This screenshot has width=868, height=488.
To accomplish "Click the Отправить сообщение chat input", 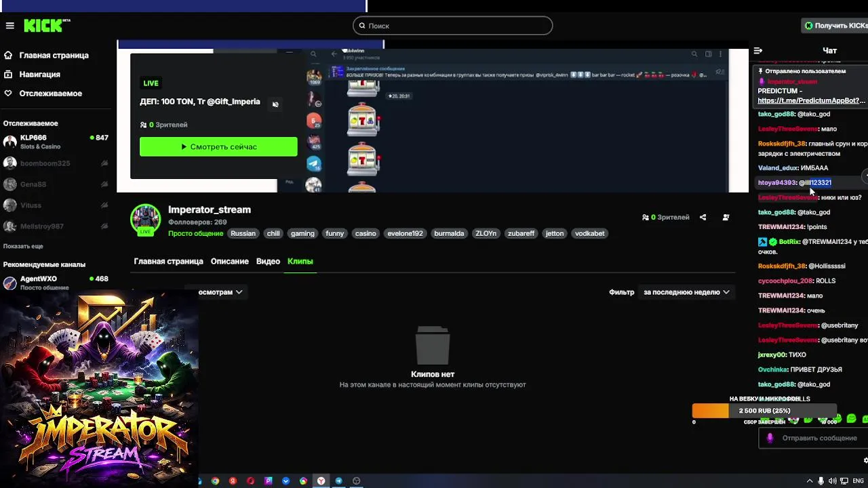I will (812, 439).
